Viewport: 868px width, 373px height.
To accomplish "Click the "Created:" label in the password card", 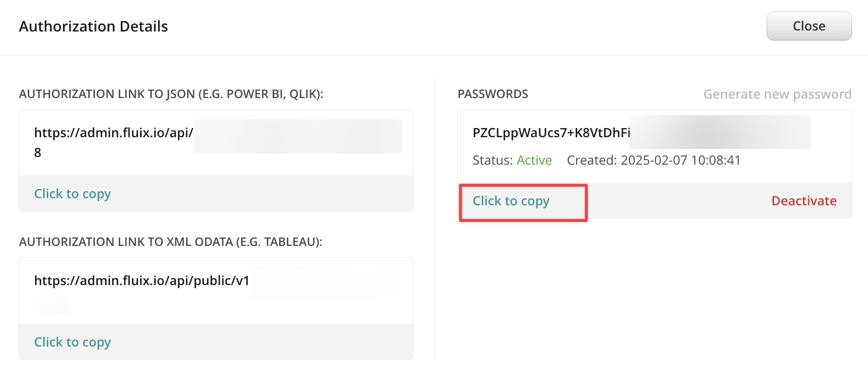I will click(x=592, y=161).
